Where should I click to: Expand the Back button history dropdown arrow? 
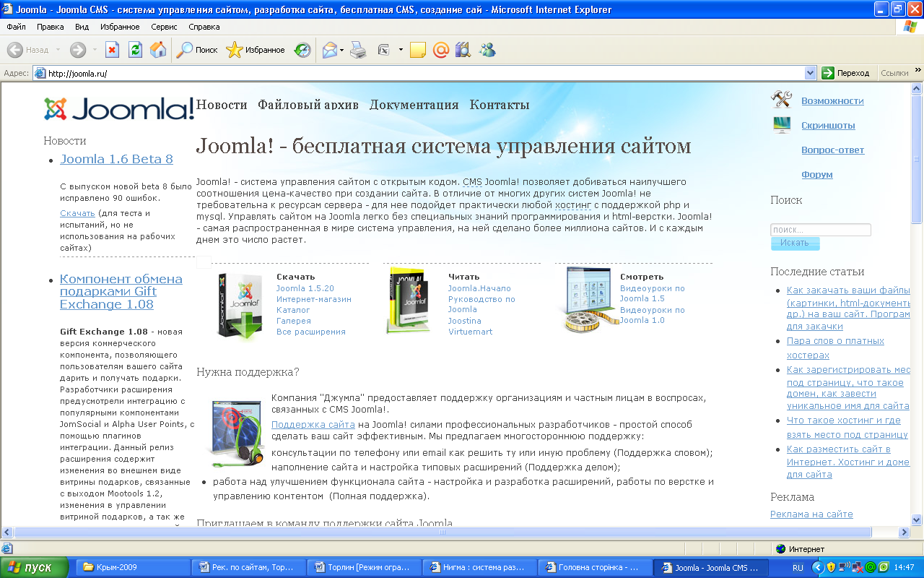(x=58, y=50)
